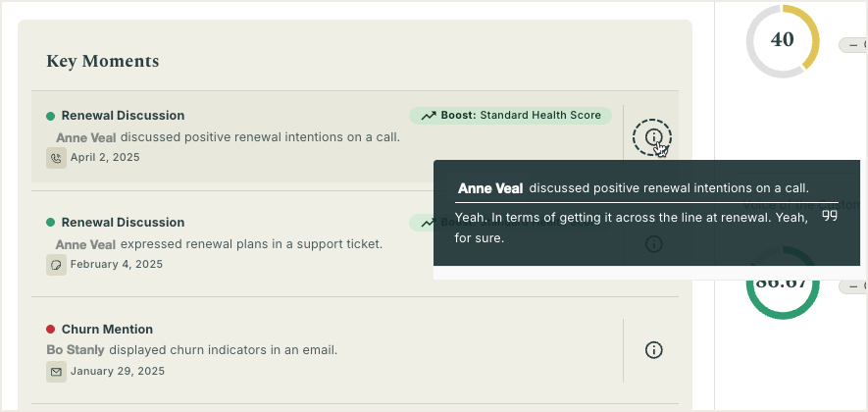Click the phone call icon beside April 2, 2025

click(56, 158)
